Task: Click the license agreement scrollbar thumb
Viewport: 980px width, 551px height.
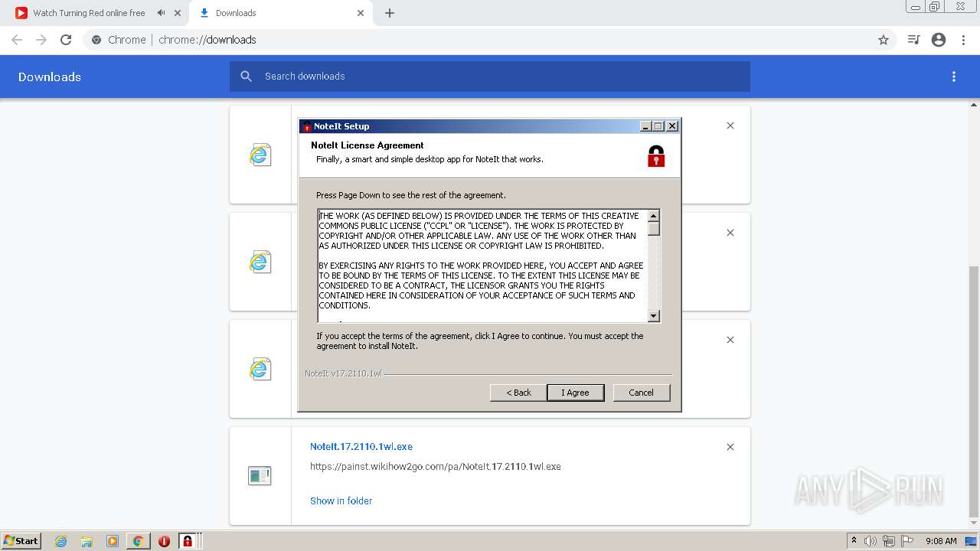Action: (654, 228)
